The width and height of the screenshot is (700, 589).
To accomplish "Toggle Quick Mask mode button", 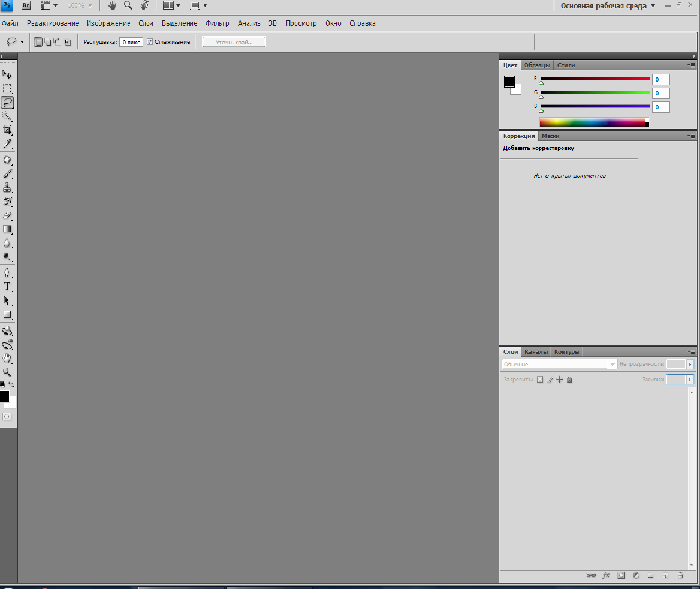I will point(7,416).
